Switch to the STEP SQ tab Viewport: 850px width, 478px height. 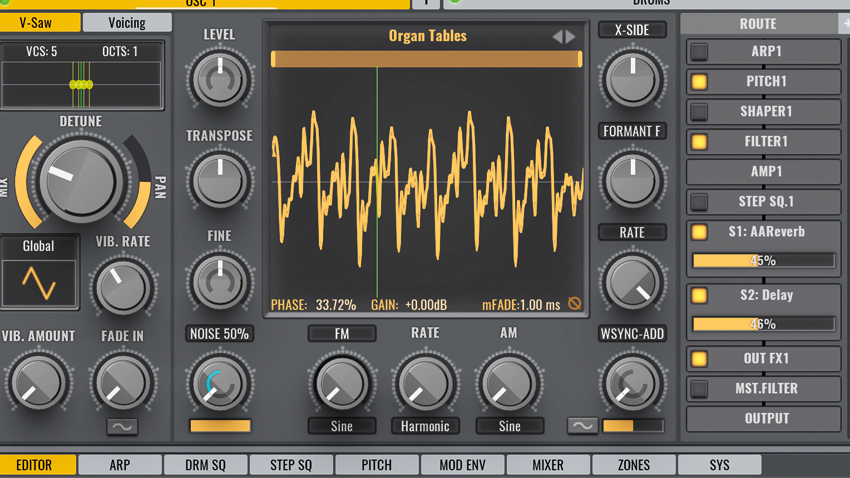point(291,465)
